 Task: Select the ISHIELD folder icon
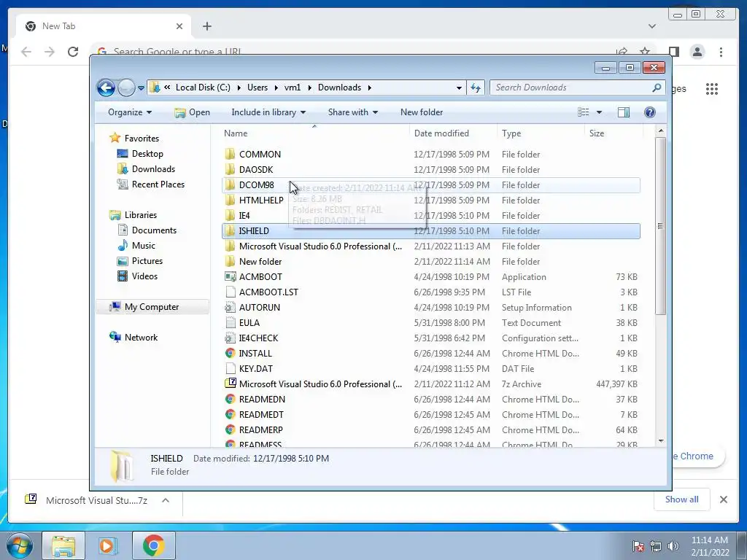[x=230, y=231]
